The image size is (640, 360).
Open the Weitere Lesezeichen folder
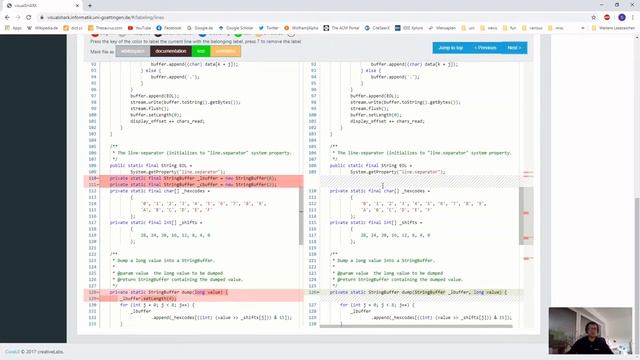click(x=613, y=28)
